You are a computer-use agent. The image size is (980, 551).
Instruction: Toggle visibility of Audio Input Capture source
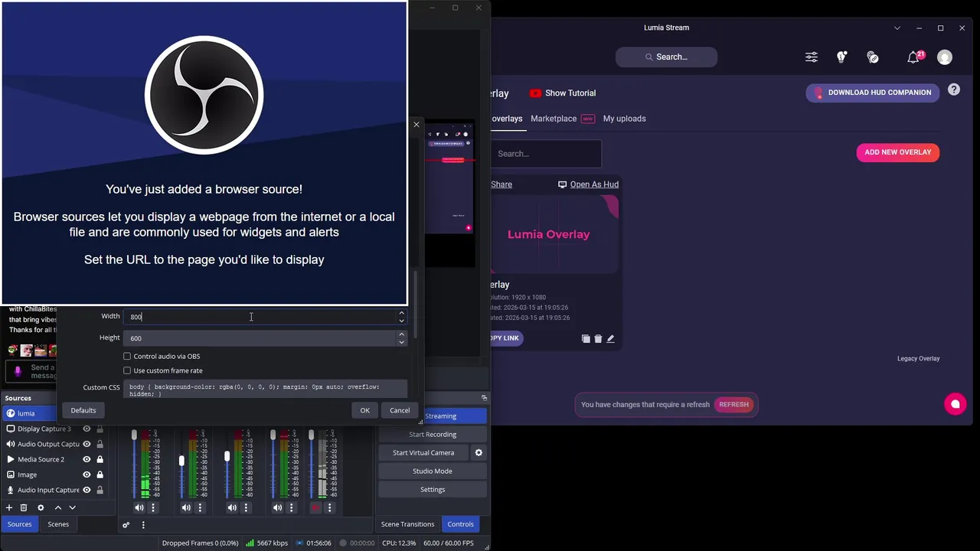click(x=87, y=491)
